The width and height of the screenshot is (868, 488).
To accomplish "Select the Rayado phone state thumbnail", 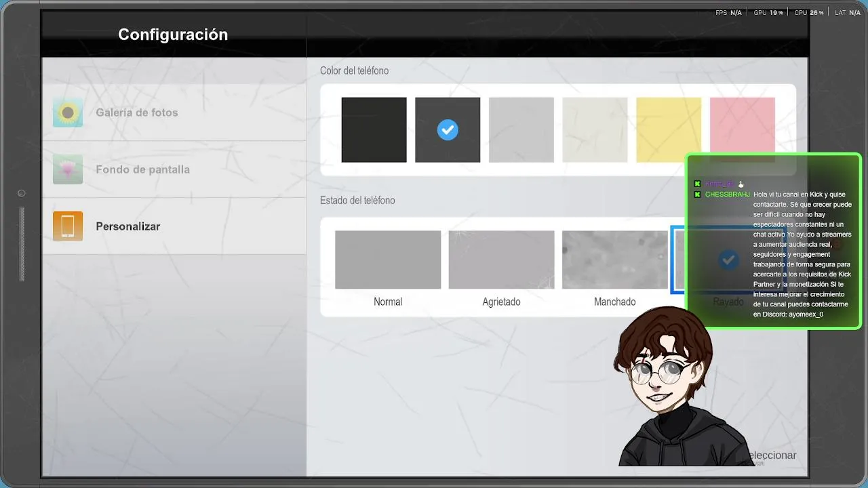I will point(728,260).
